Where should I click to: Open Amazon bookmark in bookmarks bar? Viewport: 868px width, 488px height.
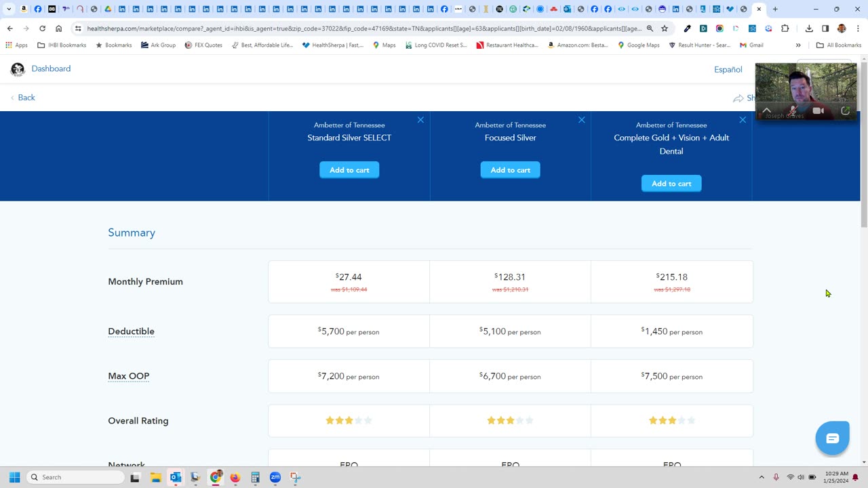tap(578, 45)
